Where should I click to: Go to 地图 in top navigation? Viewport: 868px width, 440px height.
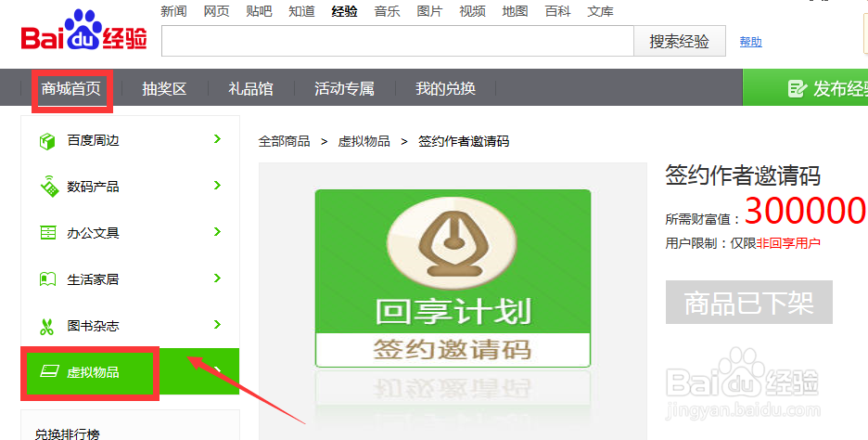[515, 11]
